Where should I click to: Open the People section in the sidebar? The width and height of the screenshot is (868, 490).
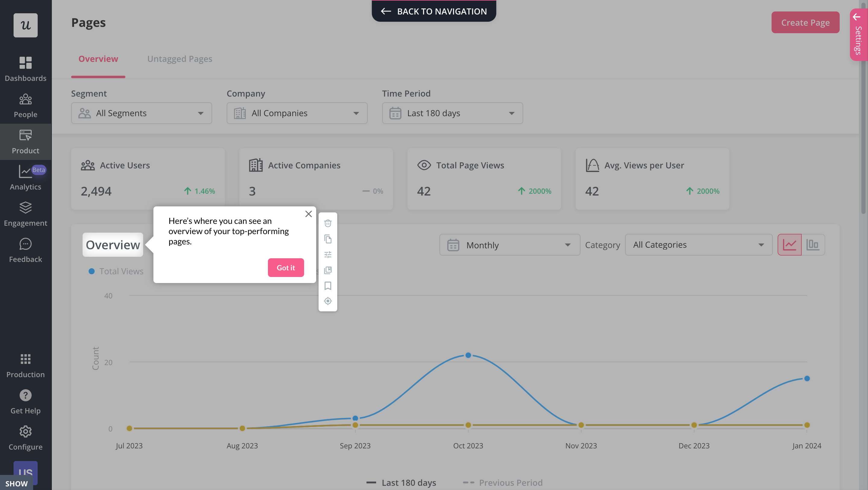pyautogui.click(x=25, y=104)
